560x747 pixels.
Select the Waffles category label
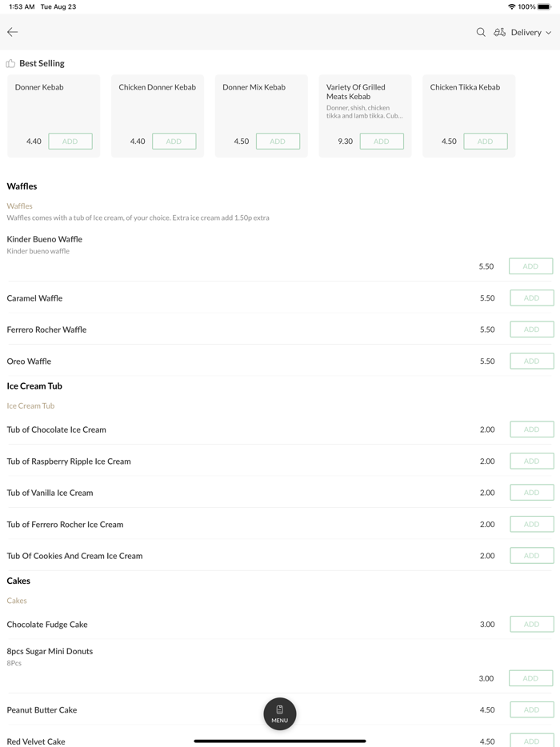point(20,206)
